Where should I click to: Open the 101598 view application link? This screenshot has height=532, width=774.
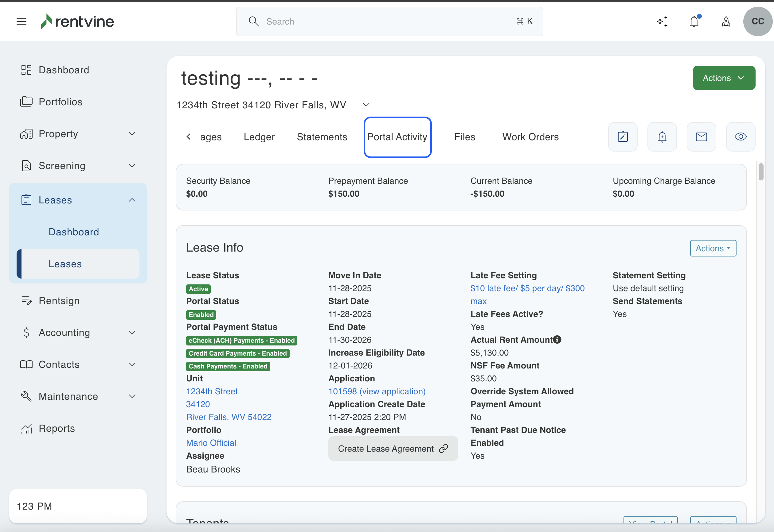coord(377,391)
